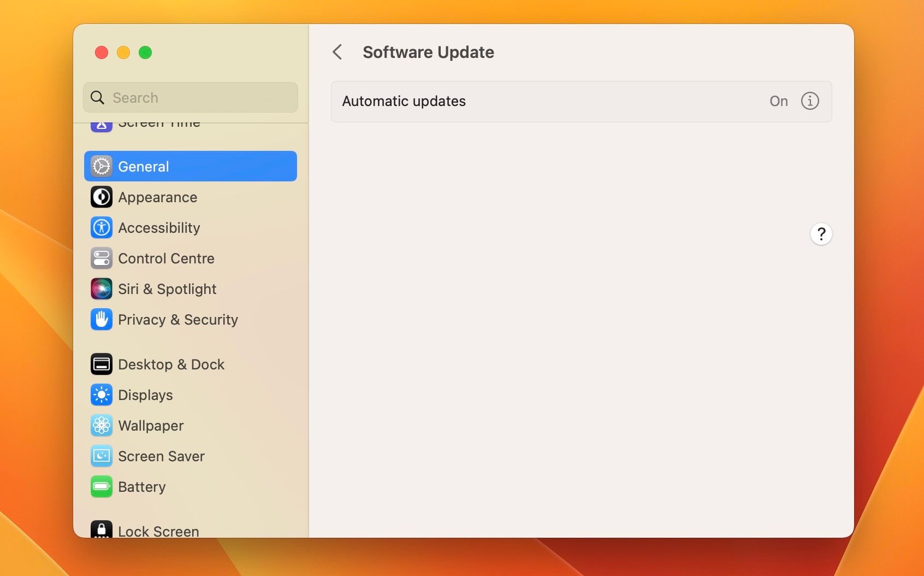Click the green full-screen window button

tap(145, 52)
